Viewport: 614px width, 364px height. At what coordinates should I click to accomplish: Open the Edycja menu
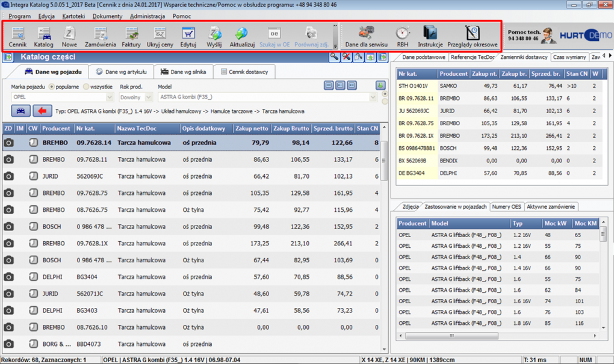click(46, 16)
